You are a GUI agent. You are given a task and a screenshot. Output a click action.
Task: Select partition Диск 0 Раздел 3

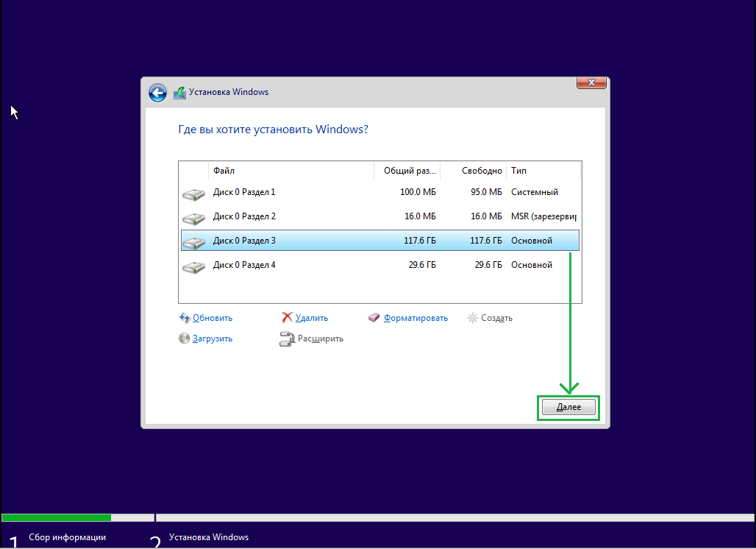click(380, 240)
